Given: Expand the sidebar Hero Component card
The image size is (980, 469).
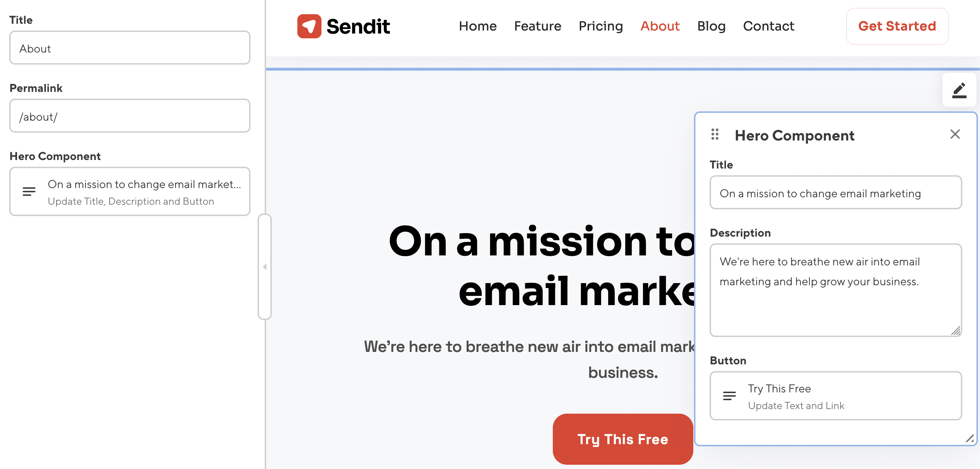Looking at the screenshot, I should [144, 191].
